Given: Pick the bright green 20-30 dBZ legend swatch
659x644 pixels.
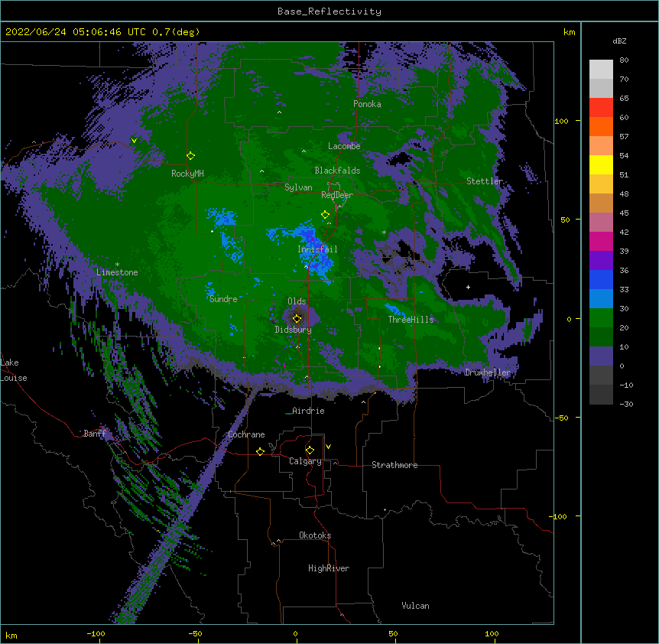Looking at the screenshot, I should (x=601, y=318).
